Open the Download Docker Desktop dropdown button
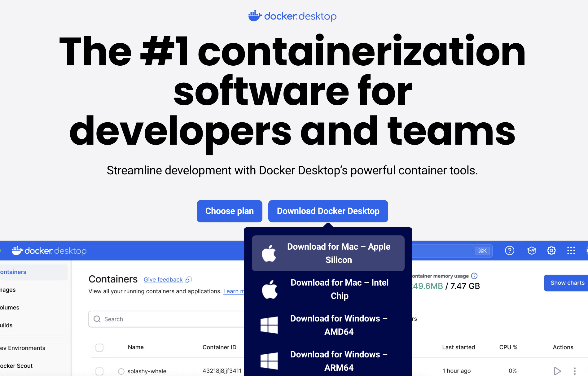The width and height of the screenshot is (588, 376). [x=328, y=211]
